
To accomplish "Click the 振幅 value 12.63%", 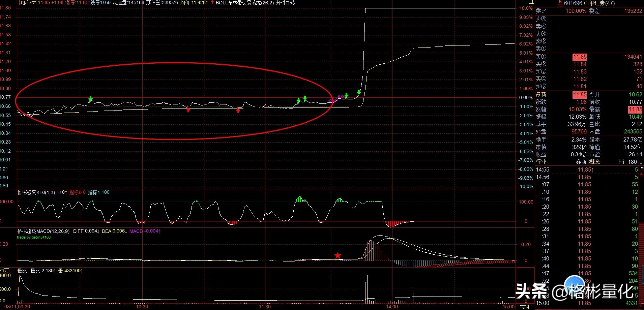I will [x=578, y=117].
